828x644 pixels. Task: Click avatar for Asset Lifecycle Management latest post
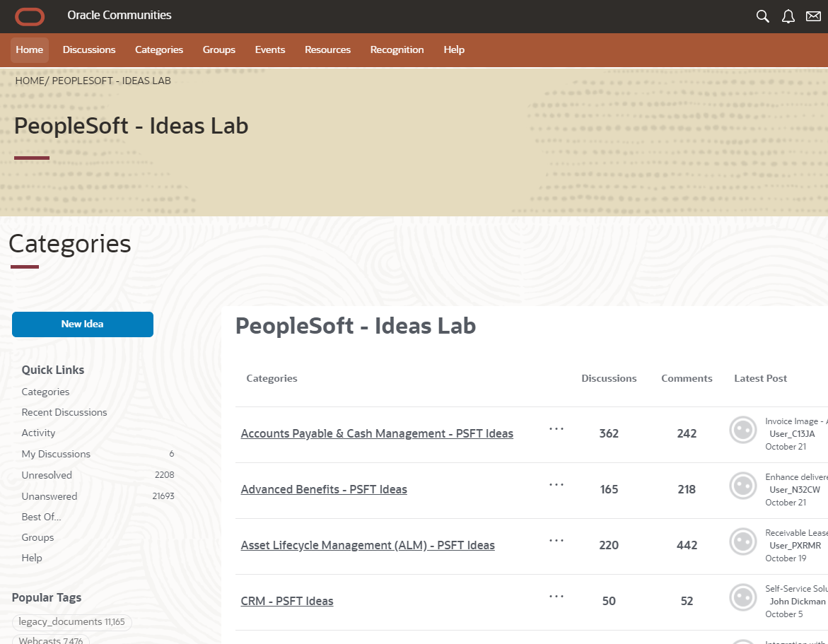click(742, 541)
